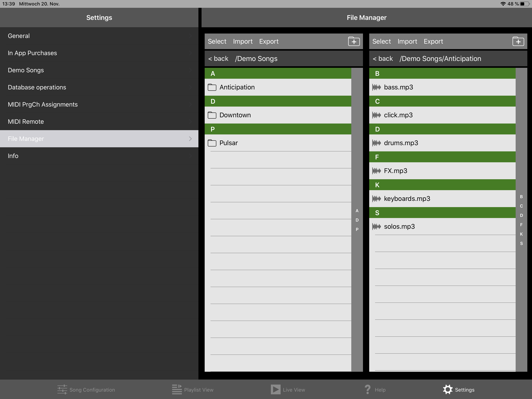Open Live View tab

point(288,390)
